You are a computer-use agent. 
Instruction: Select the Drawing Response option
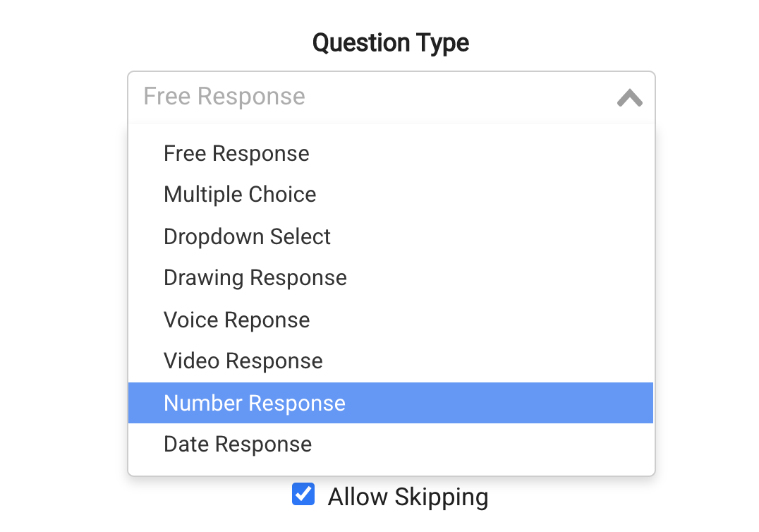(x=255, y=278)
